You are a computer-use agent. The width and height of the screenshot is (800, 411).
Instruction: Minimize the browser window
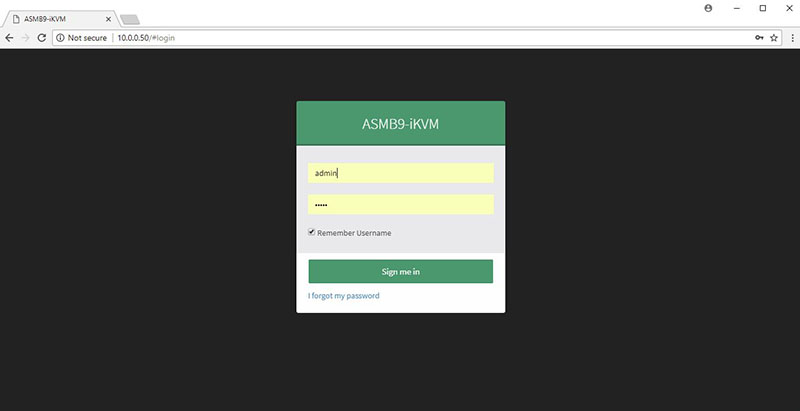[x=737, y=8]
